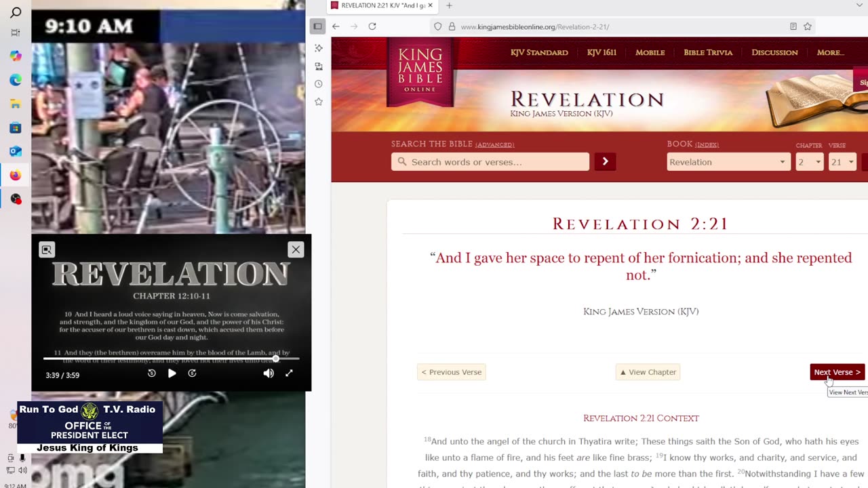The width and height of the screenshot is (868, 488).
Task: Click the Revelation 2:21 verse heading
Action: (641, 224)
